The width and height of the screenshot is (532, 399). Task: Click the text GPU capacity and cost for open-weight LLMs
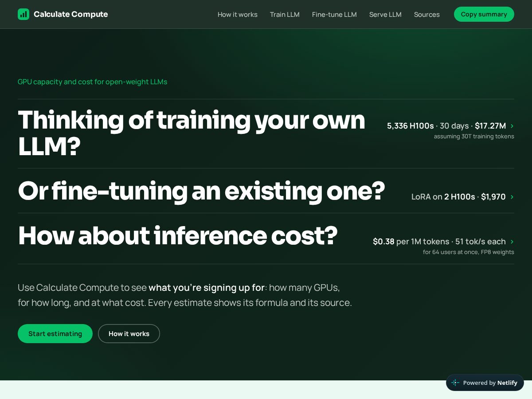pos(93,82)
